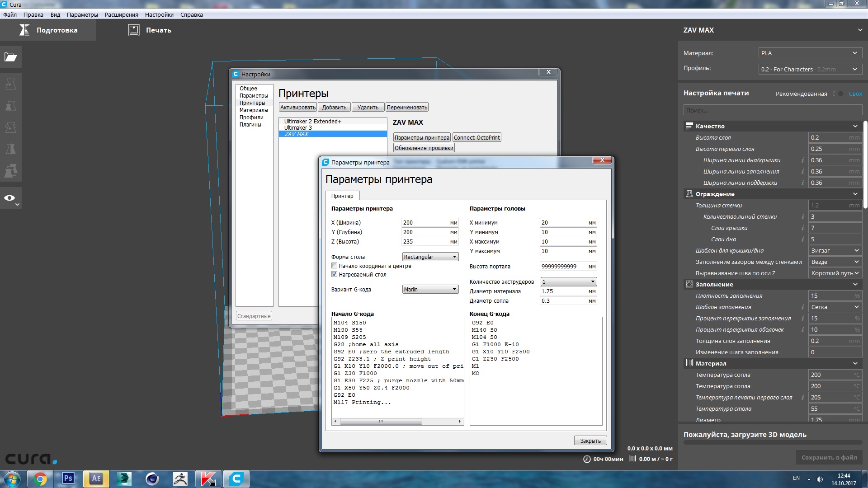Click info icon for Слои дна
This screenshot has width=868, height=488.
(x=803, y=239)
